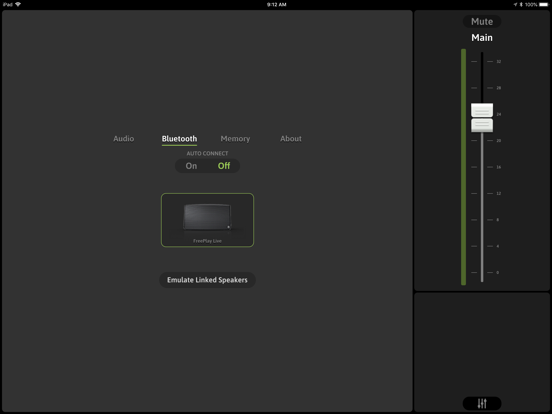Set Auto Connect to Off

click(x=224, y=166)
